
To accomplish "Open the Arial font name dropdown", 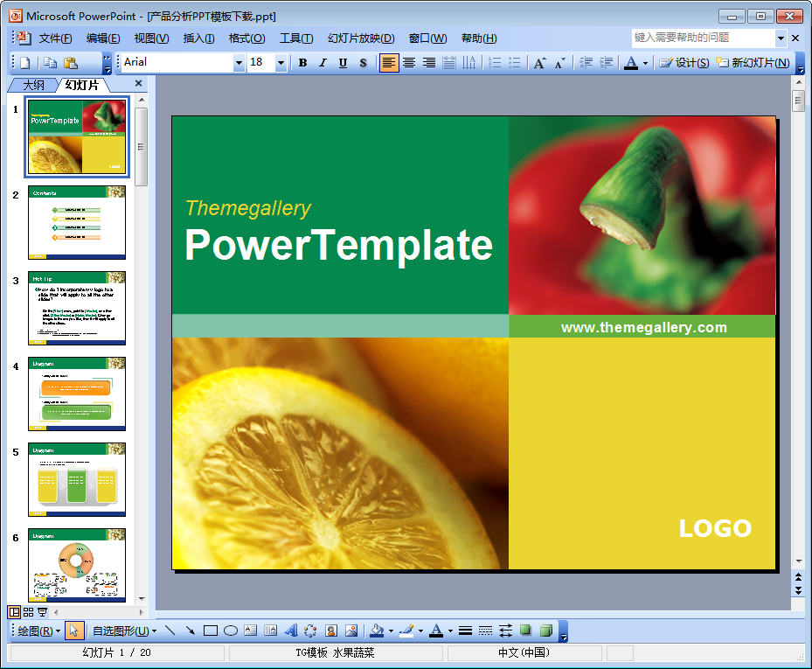I will [239, 63].
